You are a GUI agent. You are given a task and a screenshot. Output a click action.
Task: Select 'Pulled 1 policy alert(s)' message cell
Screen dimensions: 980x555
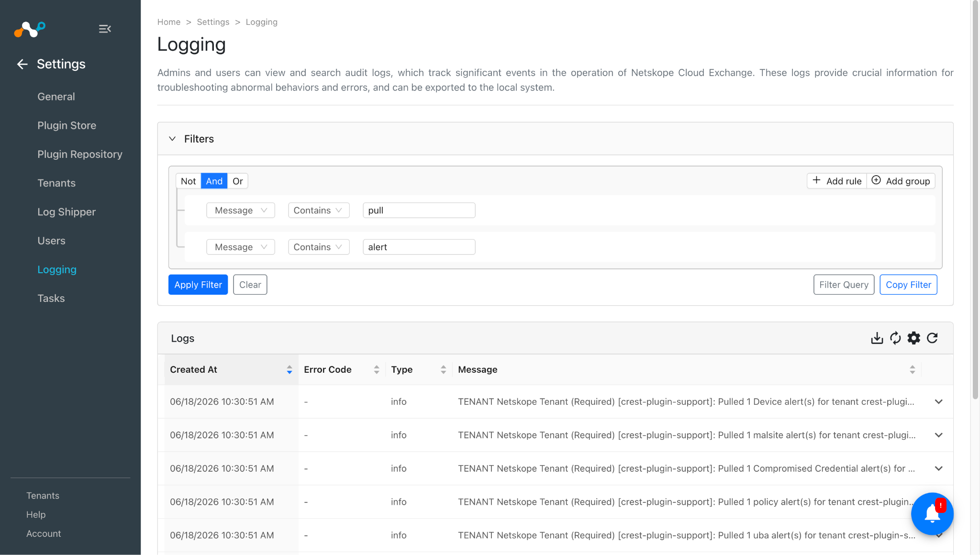pos(687,502)
